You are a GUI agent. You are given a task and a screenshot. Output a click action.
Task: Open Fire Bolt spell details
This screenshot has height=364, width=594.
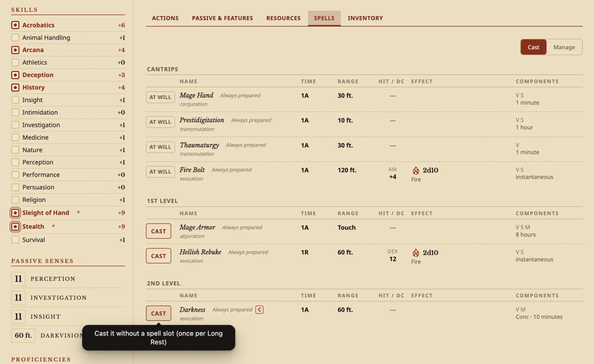click(192, 170)
